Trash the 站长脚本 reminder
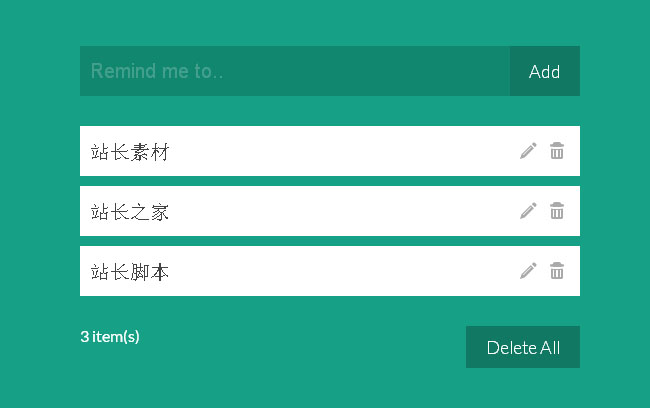The image size is (650, 408). pos(557,271)
